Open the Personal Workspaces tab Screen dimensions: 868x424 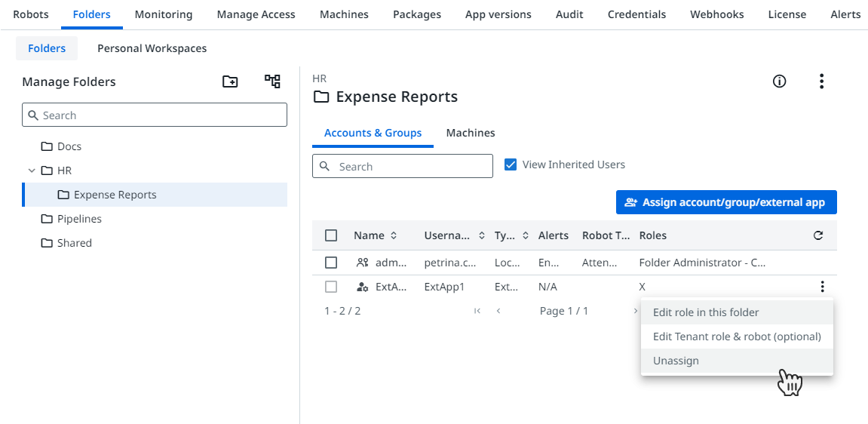(x=152, y=48)
